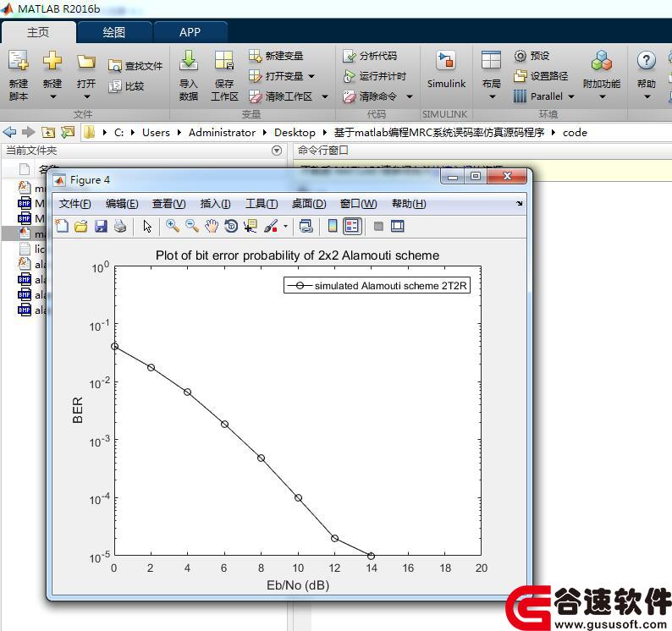672x631 pixels.
Task: Click Hide Plot Tools icon
Action: tap(378, 226)
